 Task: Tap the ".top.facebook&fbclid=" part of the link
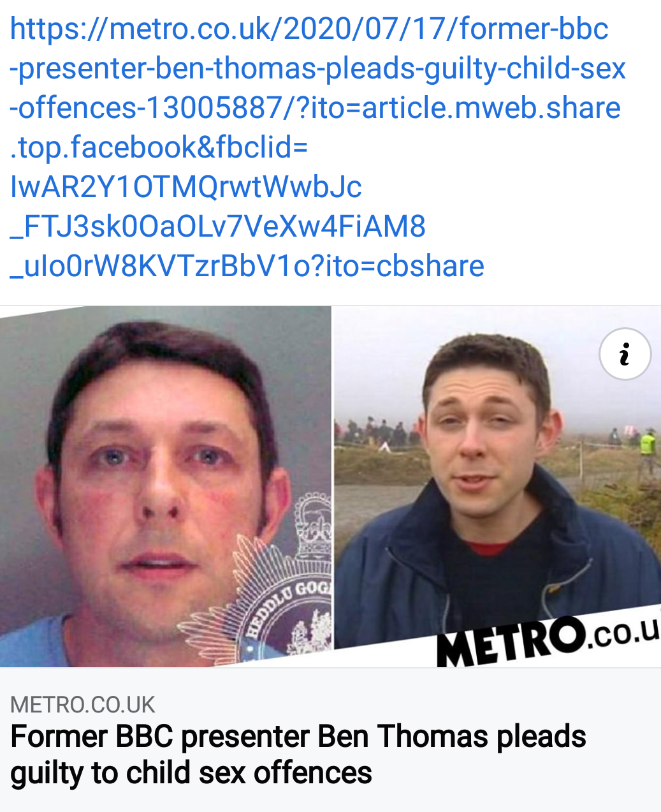[159, 147]
